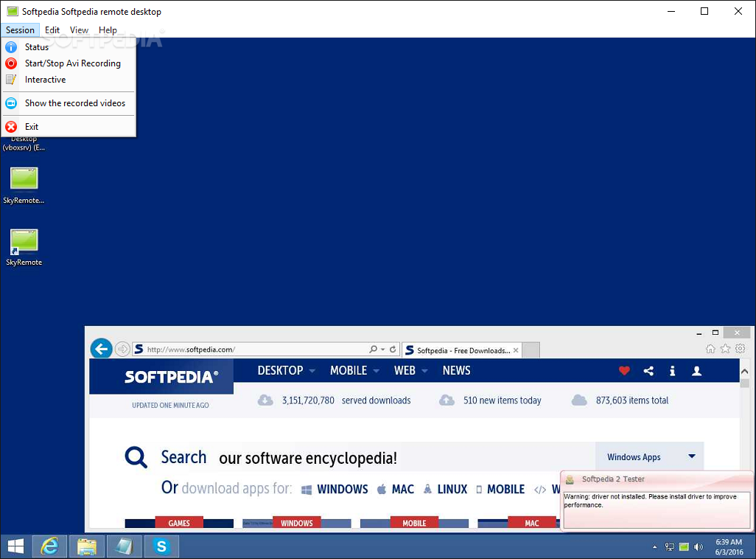The height and width of the screenshot is (559, 756).
Task: Open File Explorer from the taskbar
Action: click(x=87, y=546)
